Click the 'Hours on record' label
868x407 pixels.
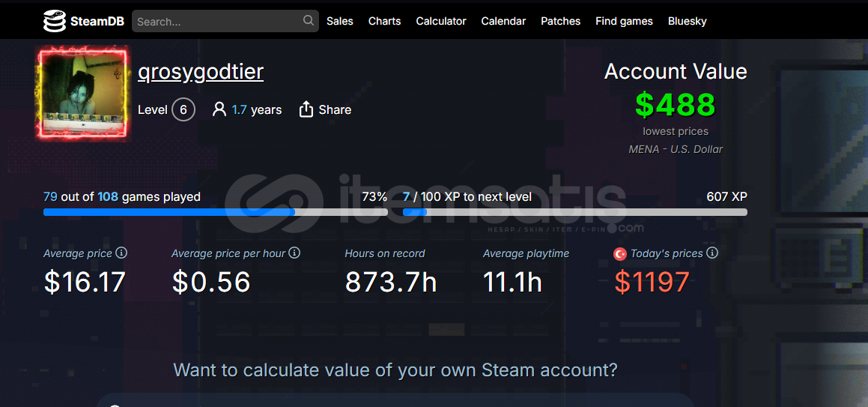coord(385,253)
